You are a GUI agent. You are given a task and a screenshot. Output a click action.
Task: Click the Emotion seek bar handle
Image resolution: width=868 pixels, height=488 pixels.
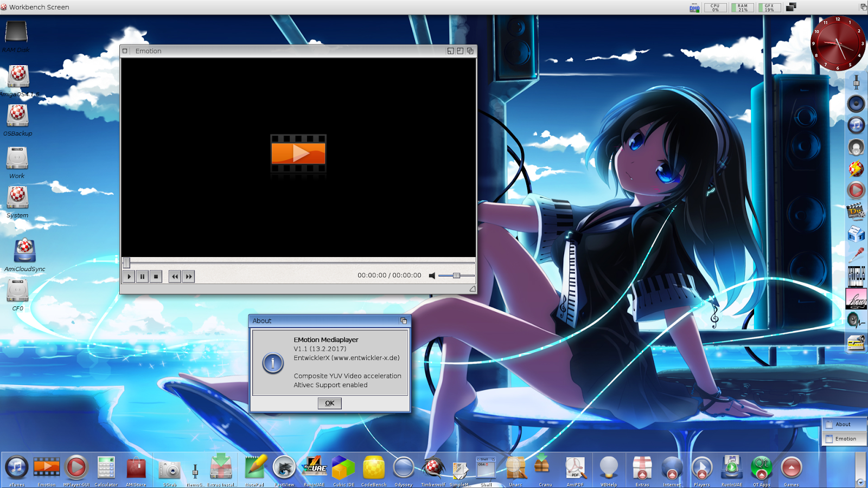(x=126, y=263)
